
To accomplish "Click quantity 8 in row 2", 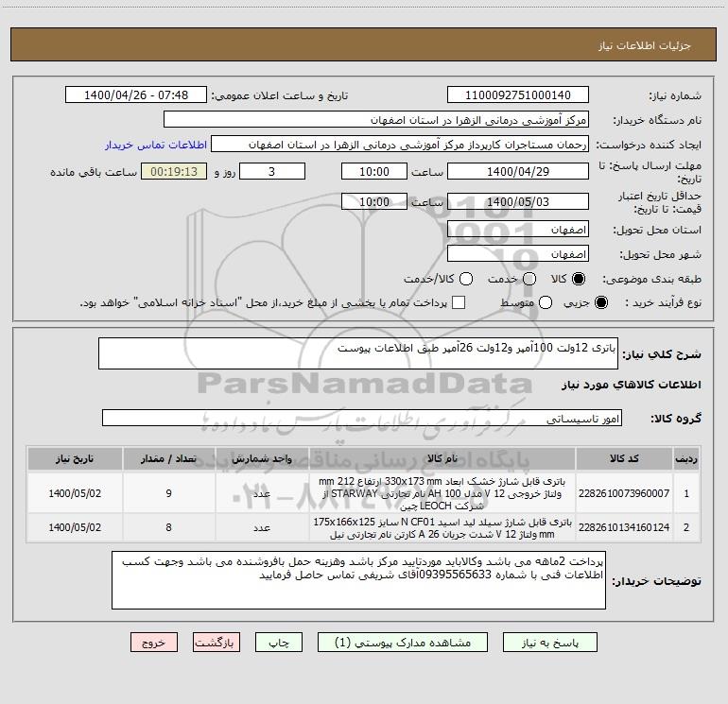I will [168, 527].
